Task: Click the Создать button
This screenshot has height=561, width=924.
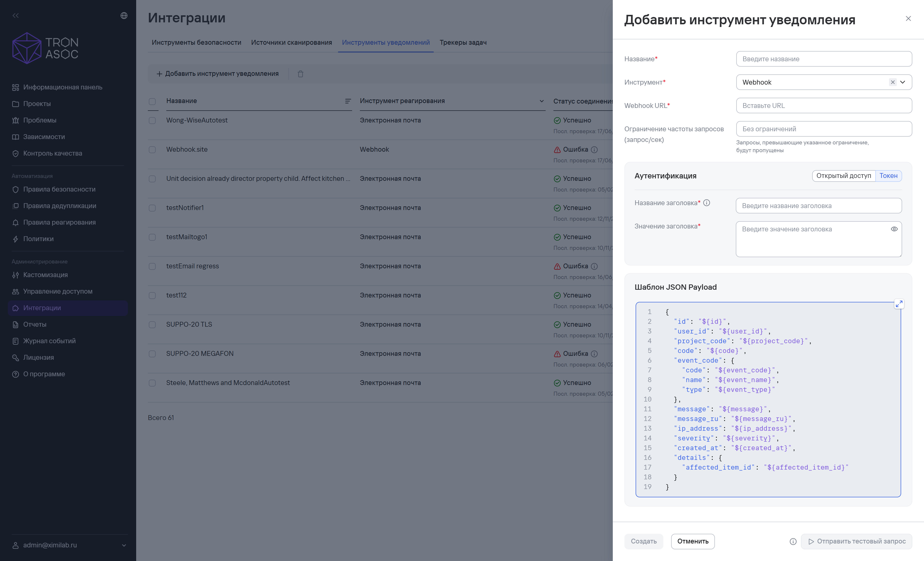Action: pyautogui.click(x=643, y=542)
